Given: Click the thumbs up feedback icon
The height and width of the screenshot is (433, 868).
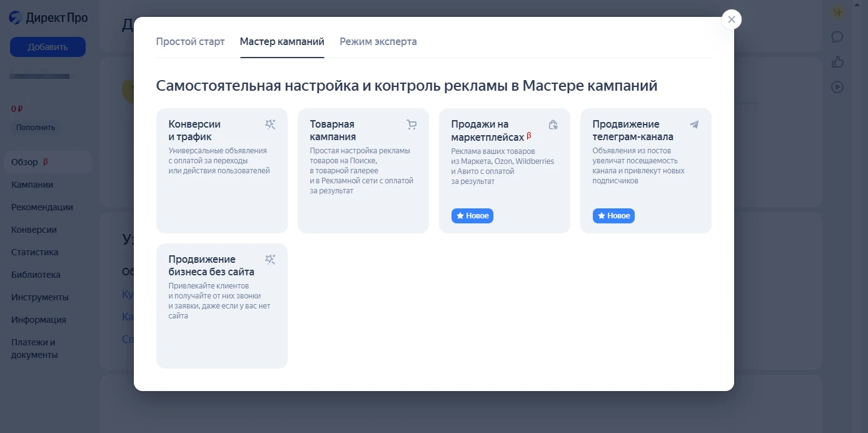Looking at the screenshot, I should tap(837, 62).
